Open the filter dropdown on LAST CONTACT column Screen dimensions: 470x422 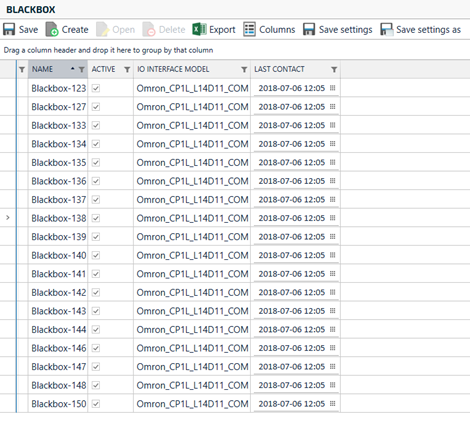point(334,70)
